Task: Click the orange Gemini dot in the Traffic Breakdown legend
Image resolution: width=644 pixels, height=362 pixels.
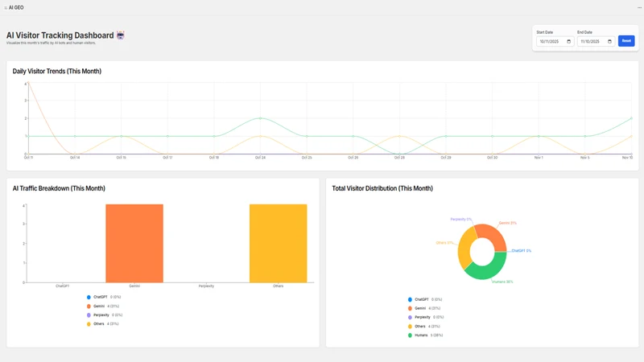Action: point(89,306)
